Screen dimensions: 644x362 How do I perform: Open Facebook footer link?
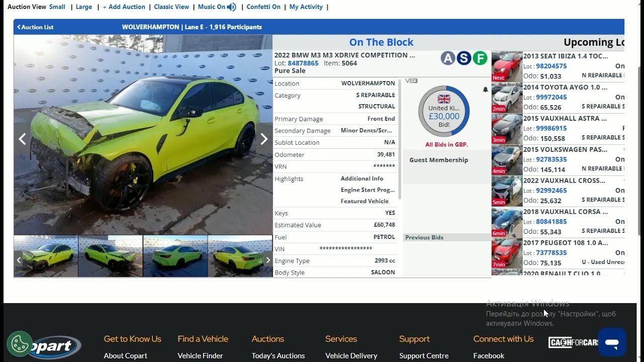489,355
